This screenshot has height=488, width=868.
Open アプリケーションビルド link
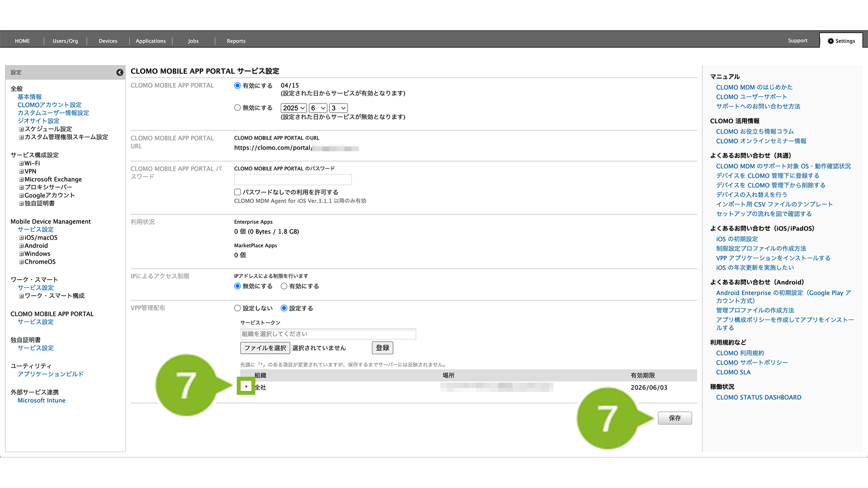[51, 374]
